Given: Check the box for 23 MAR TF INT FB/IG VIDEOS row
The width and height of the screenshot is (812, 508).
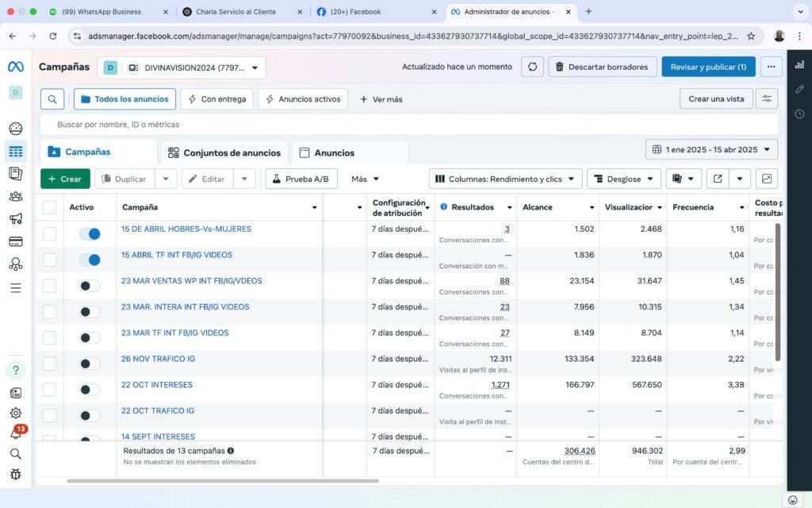Looking at the screenshot, I should point(49,337).
